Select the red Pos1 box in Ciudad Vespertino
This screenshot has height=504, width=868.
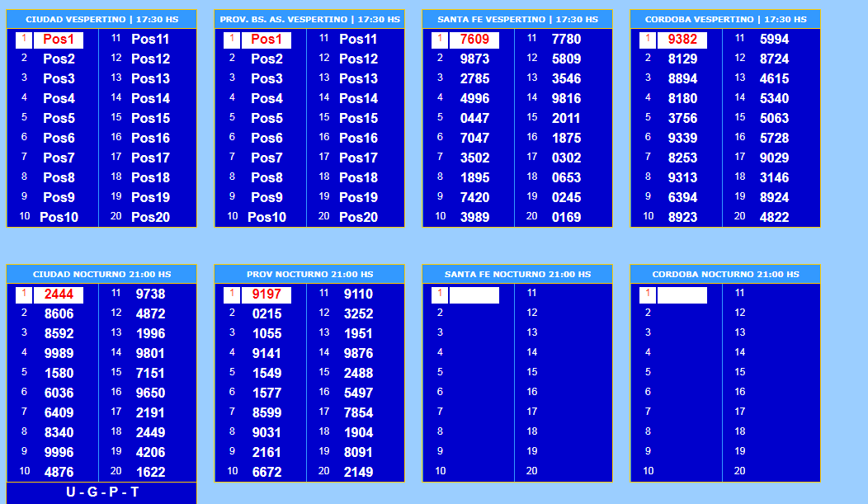[59, 40]
